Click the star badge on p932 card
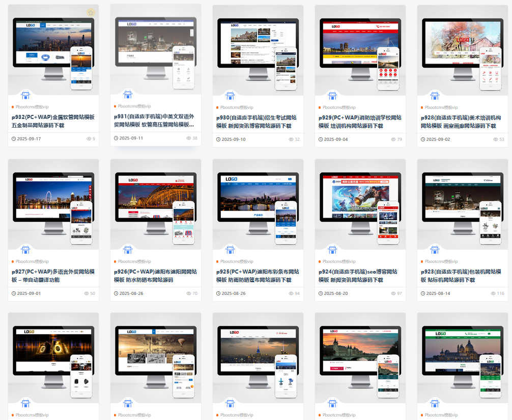Viewport: 512px width, 420px height. coord(91,12)
